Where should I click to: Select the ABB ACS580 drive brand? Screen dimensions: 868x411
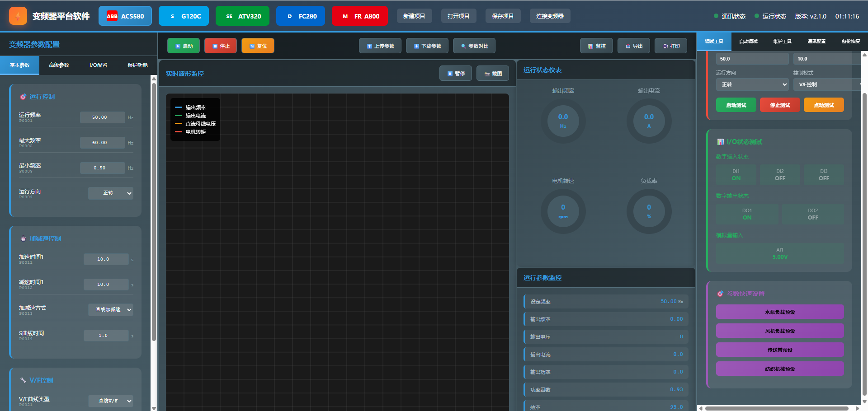(125, 16)
